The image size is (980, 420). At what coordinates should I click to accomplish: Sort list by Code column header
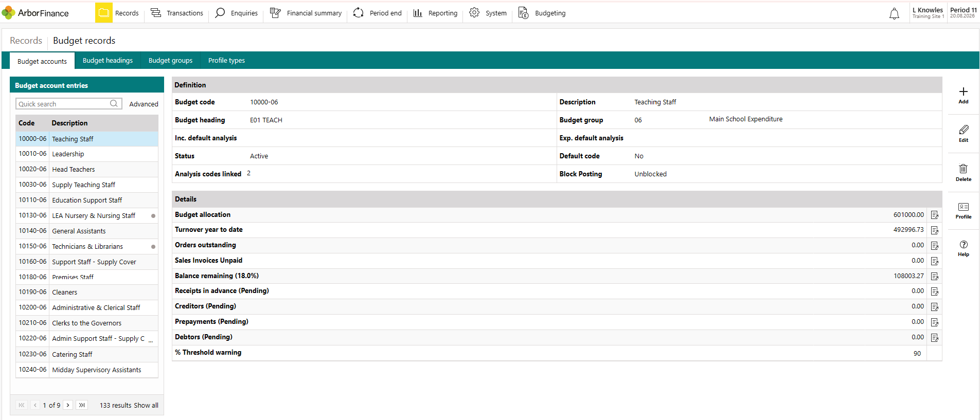pos(27,123)
